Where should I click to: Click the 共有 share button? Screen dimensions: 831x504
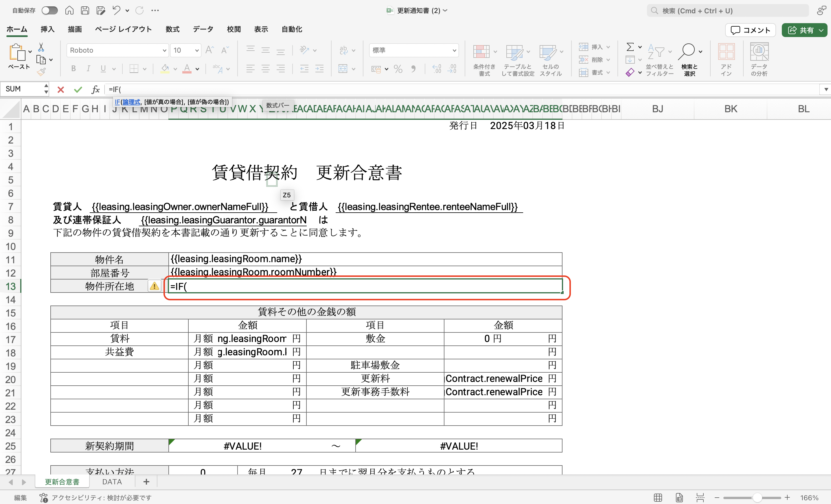point(804,30)
